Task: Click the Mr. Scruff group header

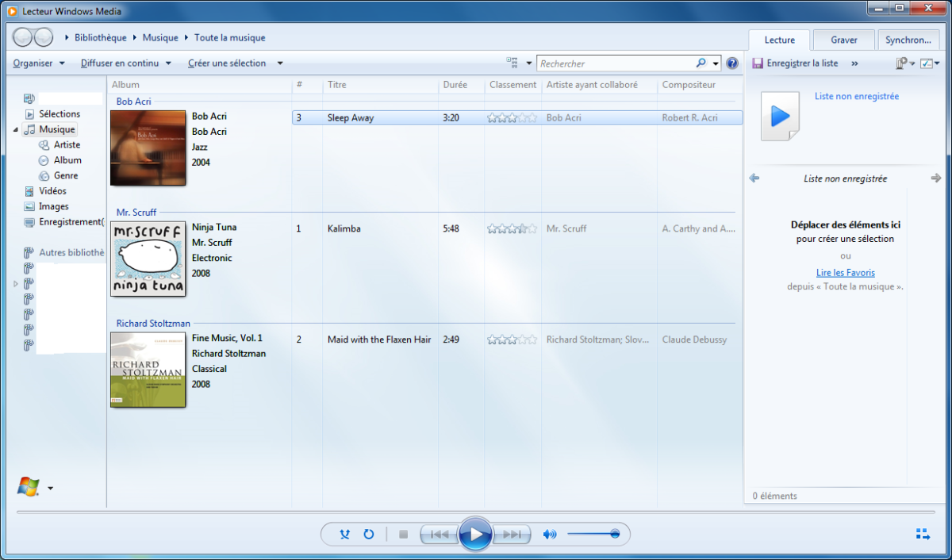Action: tap(136, 213)
